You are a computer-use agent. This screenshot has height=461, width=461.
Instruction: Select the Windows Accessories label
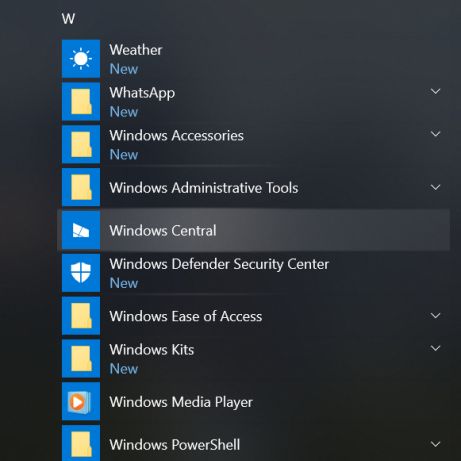coord(177,136)
